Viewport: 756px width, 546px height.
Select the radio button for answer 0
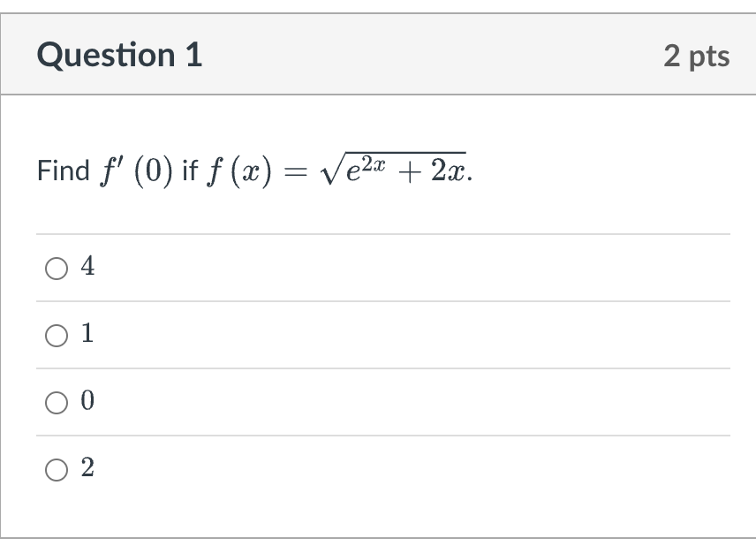(x=55, y=403)
